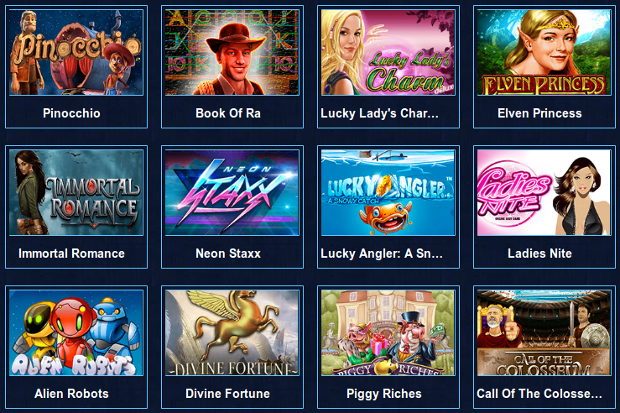This screenshot has height=413, width=620.
Task: Open the Divine Fortune Pegasus image
Action: [232, 333]
